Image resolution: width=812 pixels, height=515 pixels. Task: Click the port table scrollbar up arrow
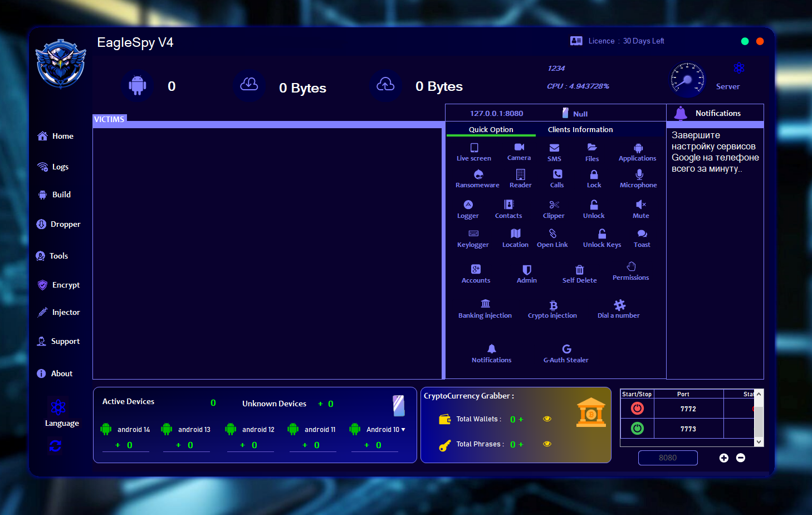click(x=759, y=394)
